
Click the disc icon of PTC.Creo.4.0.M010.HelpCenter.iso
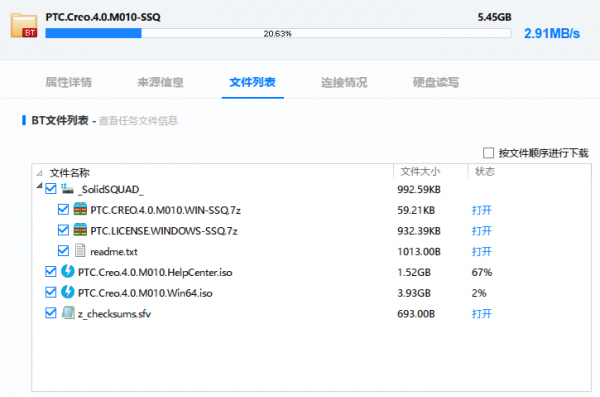point(68,271)
